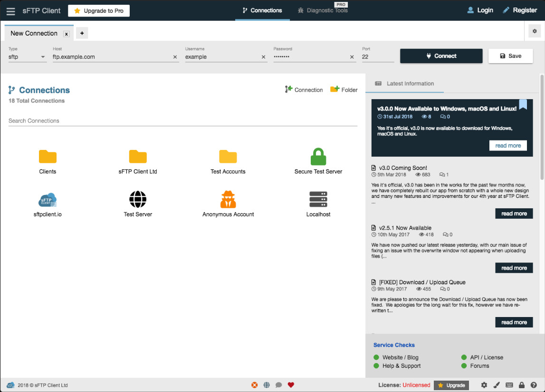Select the Anonymous Account connection
545x392 pixels.
(228, 205)
